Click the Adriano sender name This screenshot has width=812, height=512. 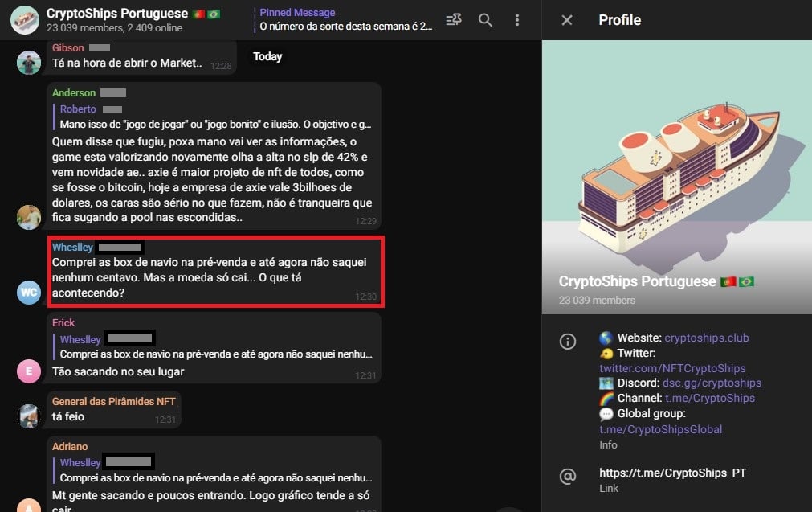(69, 446)
